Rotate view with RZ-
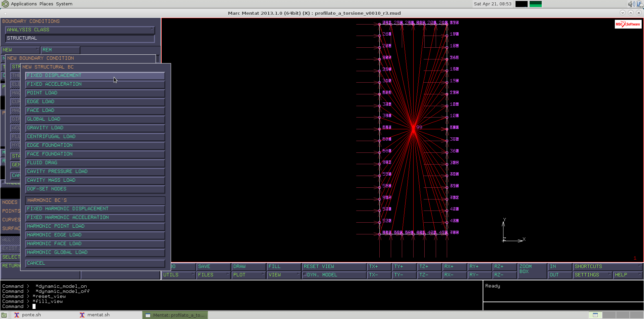Screen dimensions: 644x319 (x=505, y=275)
